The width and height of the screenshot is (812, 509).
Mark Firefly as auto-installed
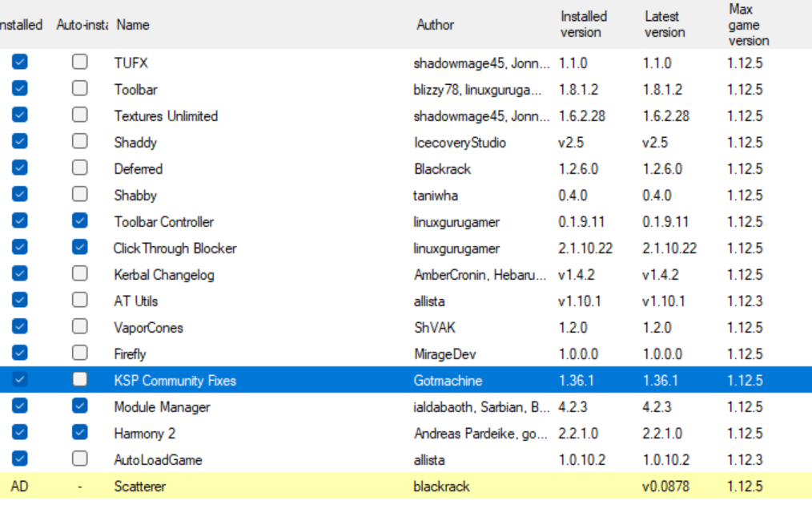79,353
